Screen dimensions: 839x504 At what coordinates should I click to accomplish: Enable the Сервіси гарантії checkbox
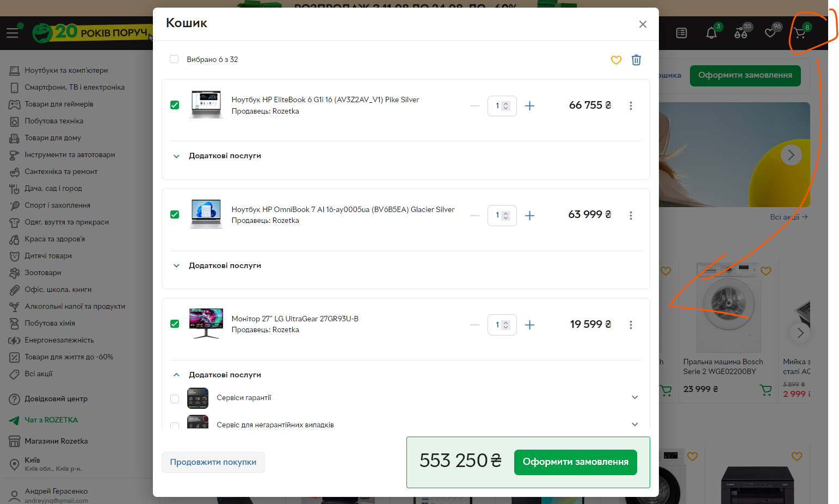click(x=175, y=399)
